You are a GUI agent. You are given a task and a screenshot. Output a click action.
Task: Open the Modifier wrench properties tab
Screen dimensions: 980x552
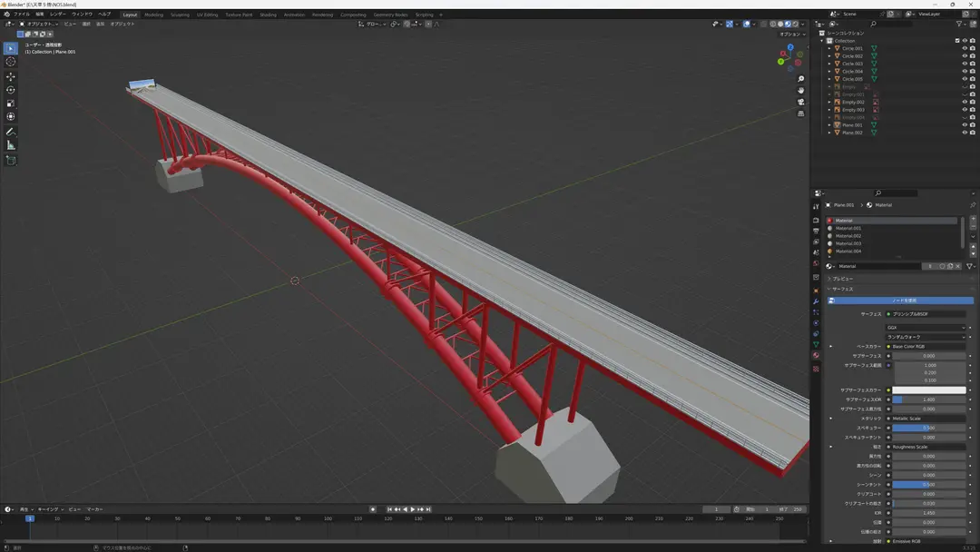(x=816, y=301)
